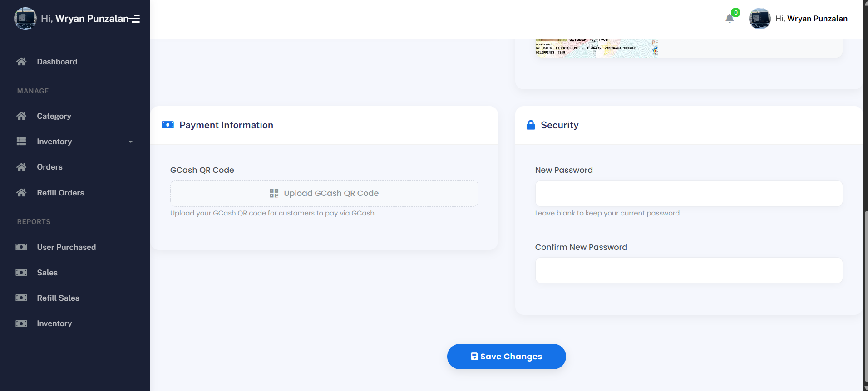Click the Confirm New Password field
Viewport: 868px width, 391px height.
[x=689, y=271]
